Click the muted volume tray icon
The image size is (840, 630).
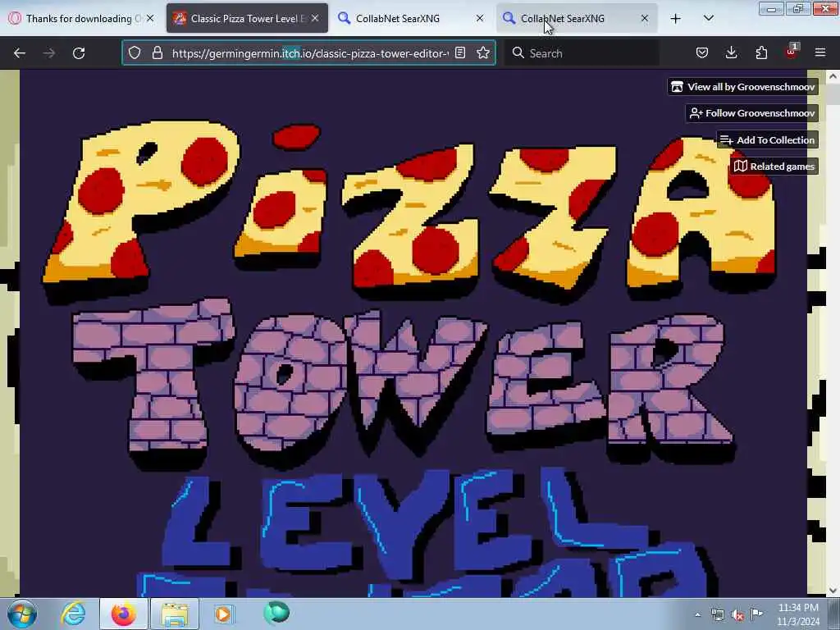(737, 614)
